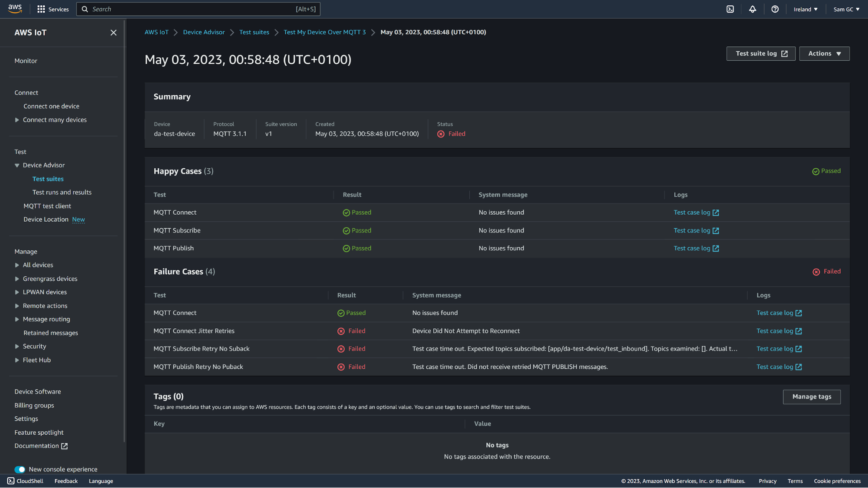Toggle the New console experience switch
Image resolution: width=868 pixels, height=488 pixels.
click(20, 469)
